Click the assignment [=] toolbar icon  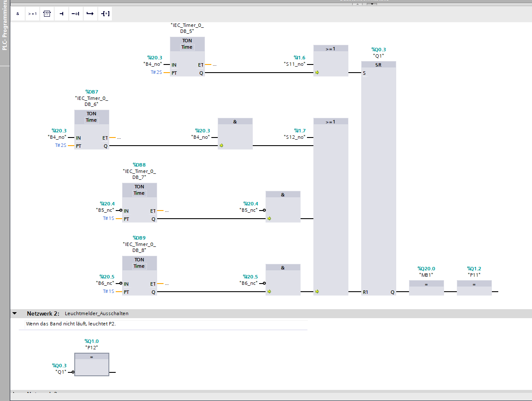click(105, 14)
